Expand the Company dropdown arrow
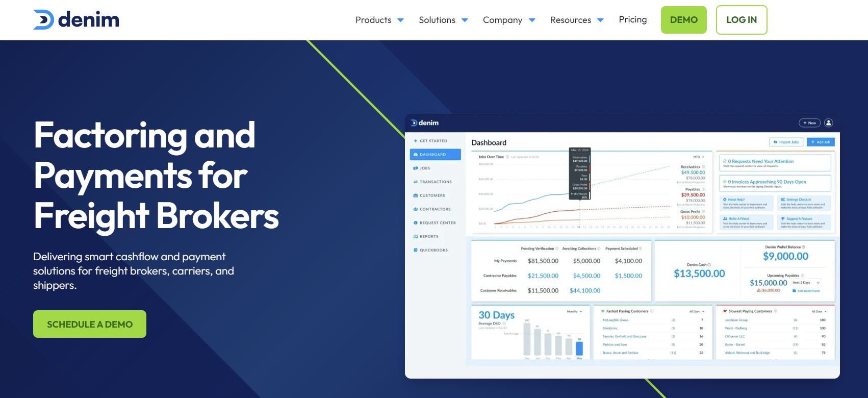The image size is (868, 398). [x=532, y=20]
